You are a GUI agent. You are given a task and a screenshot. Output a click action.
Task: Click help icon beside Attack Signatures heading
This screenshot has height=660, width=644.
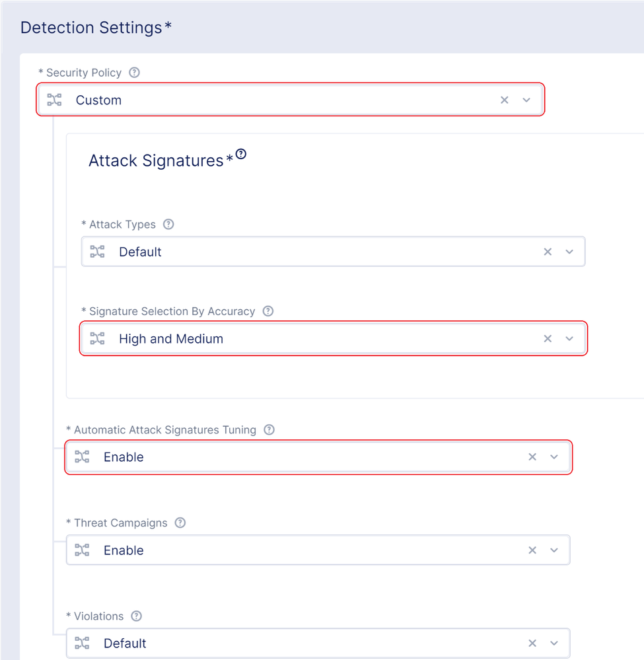pos(241,155)
